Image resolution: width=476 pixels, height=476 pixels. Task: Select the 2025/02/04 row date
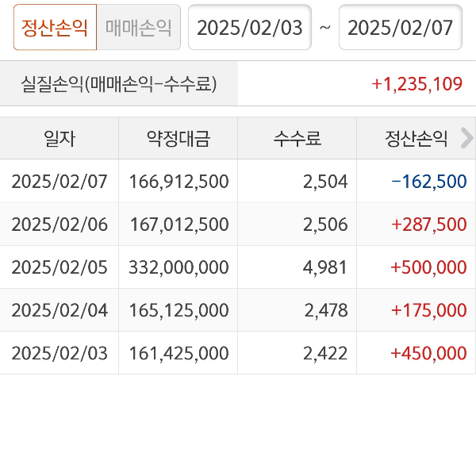coord(59,310)
